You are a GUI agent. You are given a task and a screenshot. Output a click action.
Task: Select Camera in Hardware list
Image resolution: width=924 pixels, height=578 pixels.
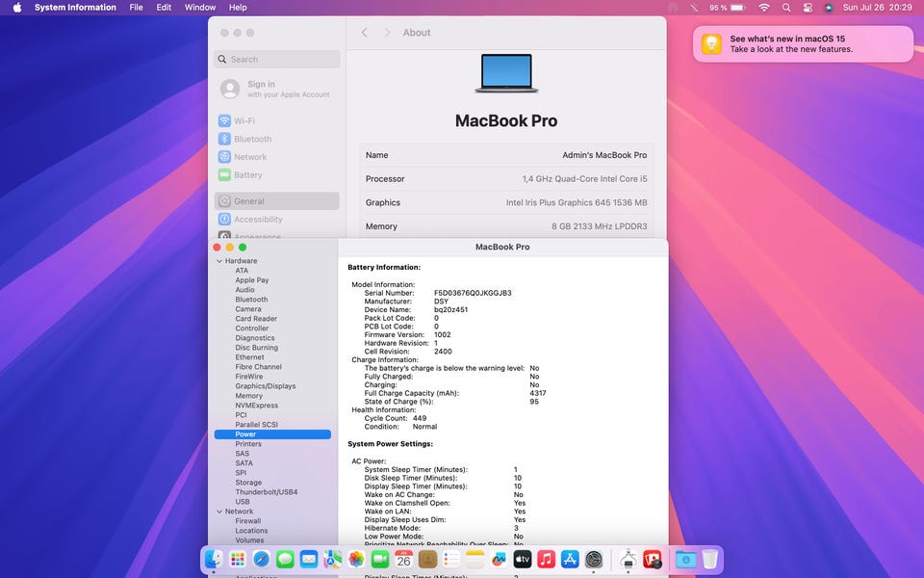click(x=248, y=309)
